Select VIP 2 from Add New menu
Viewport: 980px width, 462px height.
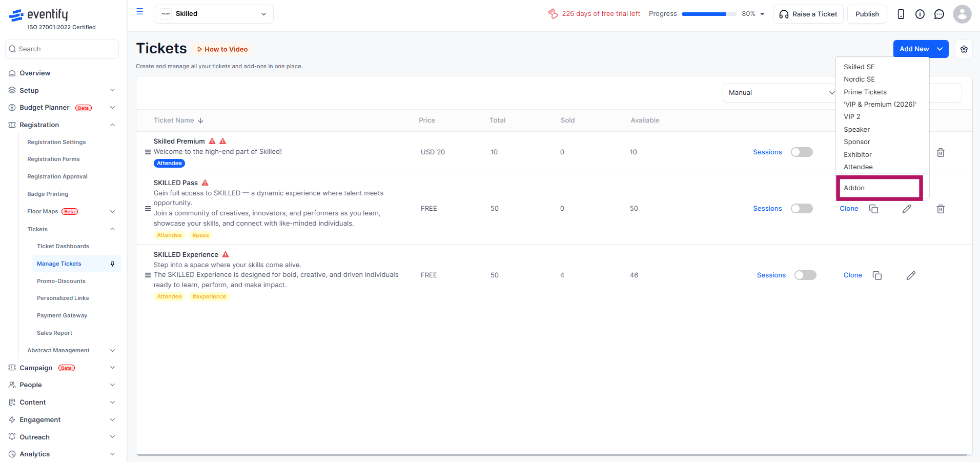coord(882,117)
